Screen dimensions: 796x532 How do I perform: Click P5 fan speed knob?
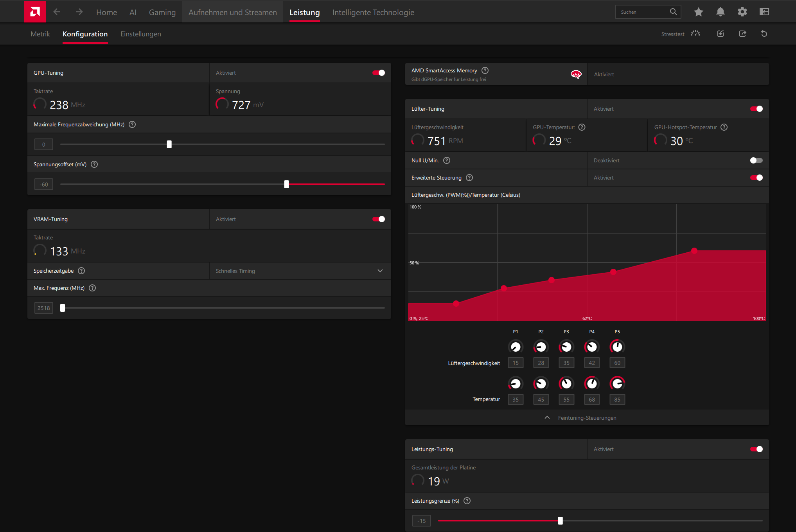point(617,347)
